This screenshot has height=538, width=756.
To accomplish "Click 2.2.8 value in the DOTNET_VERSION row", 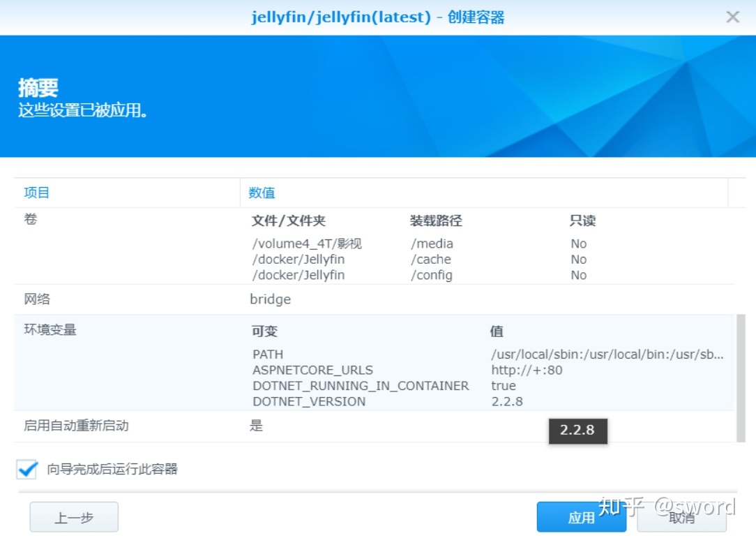I will tap(507, 401).
